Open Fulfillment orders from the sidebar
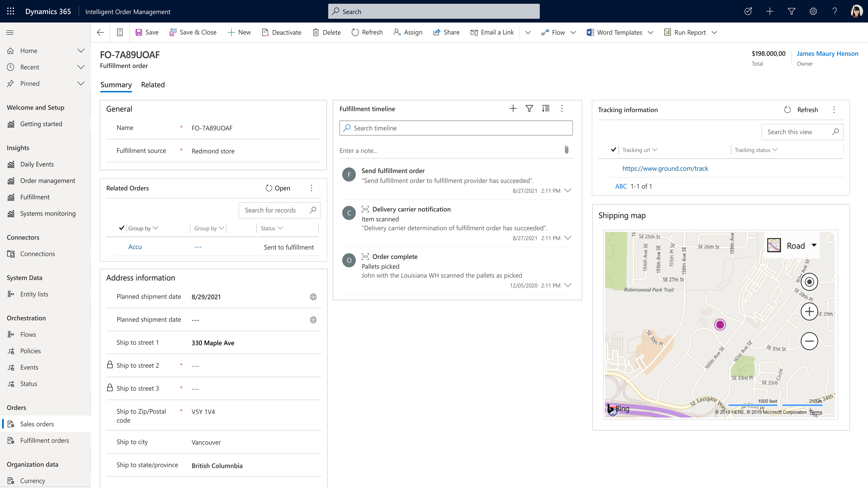The width and height of the screenshot is (868, 488). (45, 440)
